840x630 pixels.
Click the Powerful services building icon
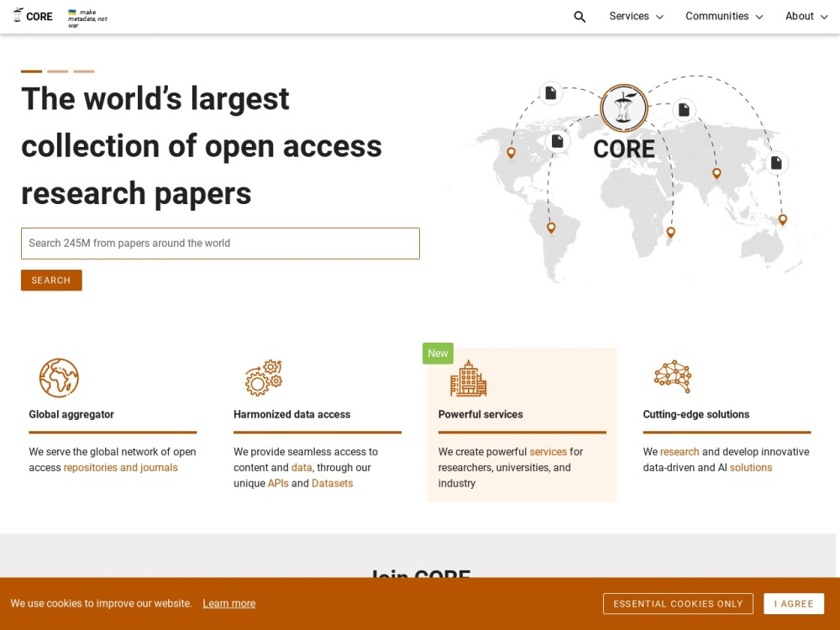tap(468, 378)
